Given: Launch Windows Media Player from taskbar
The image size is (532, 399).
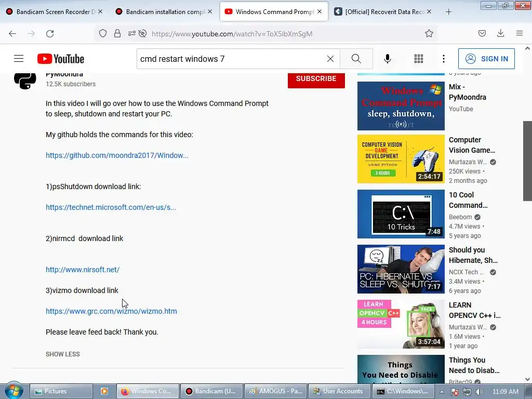Looking at the screenshot, I should pos(104,391).
